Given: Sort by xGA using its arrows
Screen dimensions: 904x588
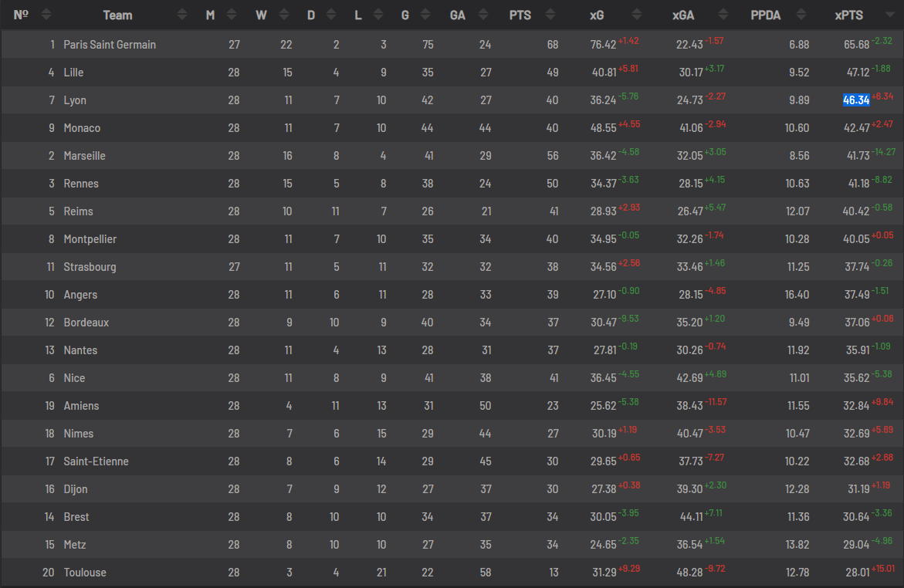Looking at the screenshot, I should 723,15.
